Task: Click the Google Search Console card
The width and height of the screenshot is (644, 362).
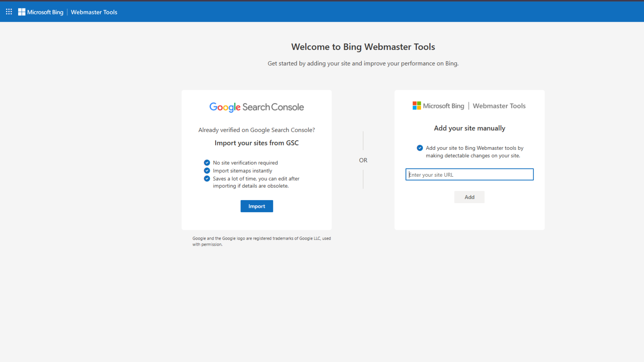Action: point(256,159)
